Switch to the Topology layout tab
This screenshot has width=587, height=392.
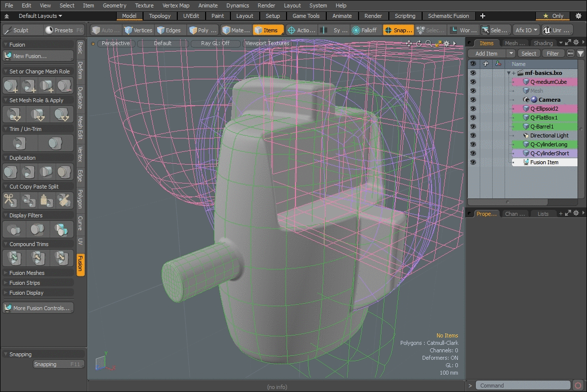tap(159, 16)
